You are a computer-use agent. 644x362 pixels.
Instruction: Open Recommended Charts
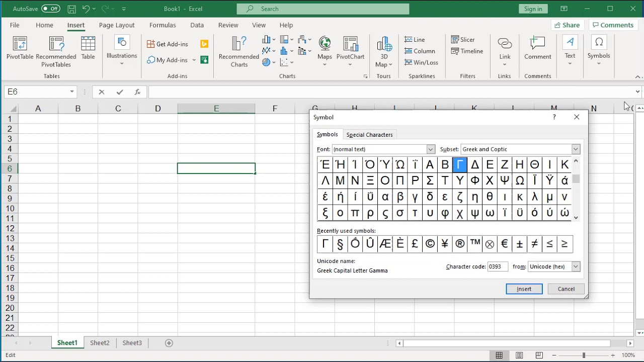[239, 52]
